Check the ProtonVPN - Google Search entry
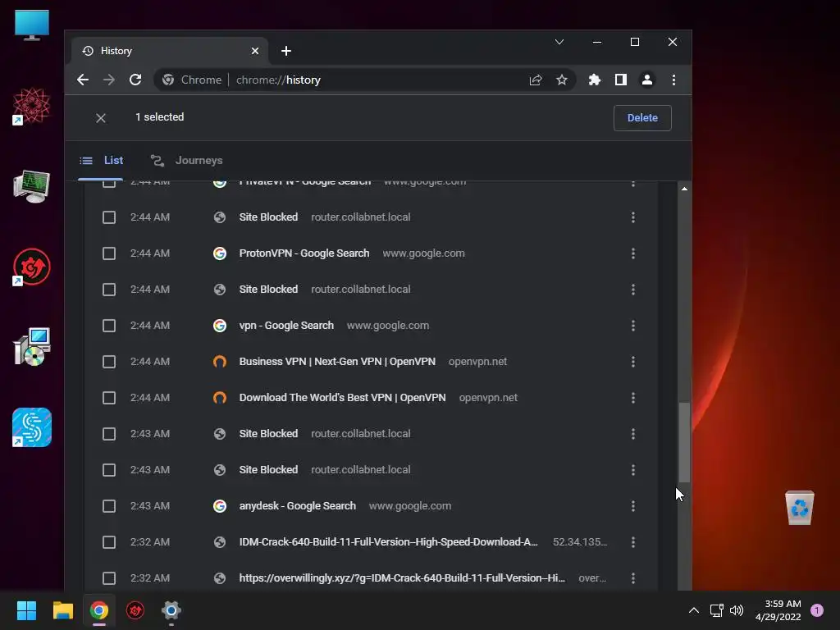This screenshot has width=840, height=630. click(x=109, y=253)
